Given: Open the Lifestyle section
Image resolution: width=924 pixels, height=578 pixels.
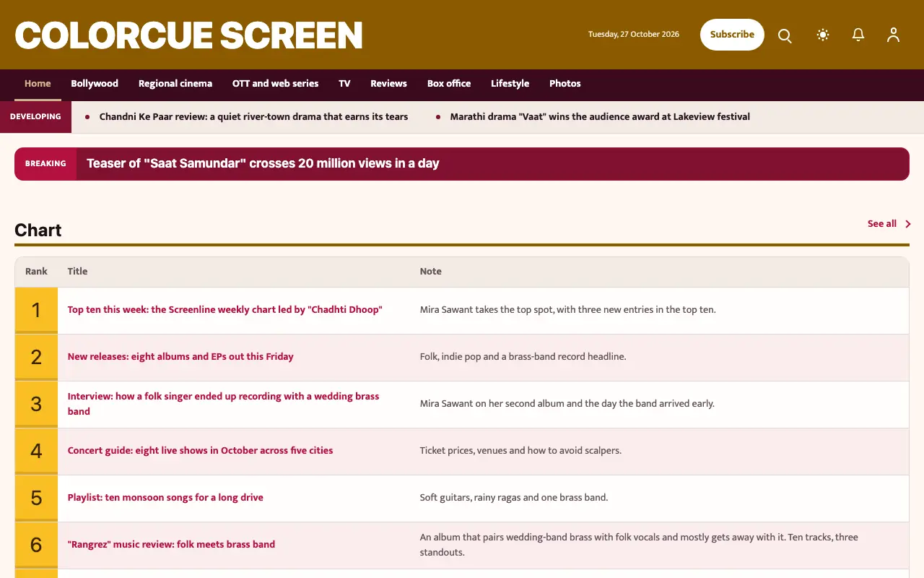Looking at the screenshot, I should tap(510, 84).
